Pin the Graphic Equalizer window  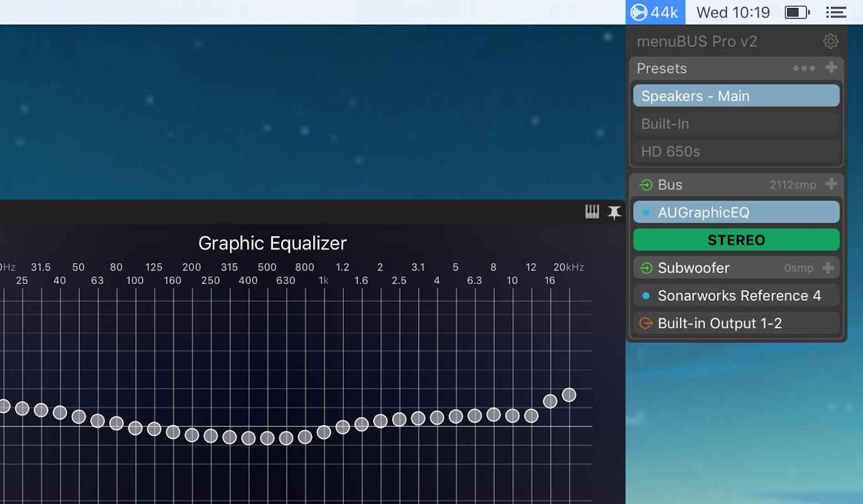click(x=614, y=213)
